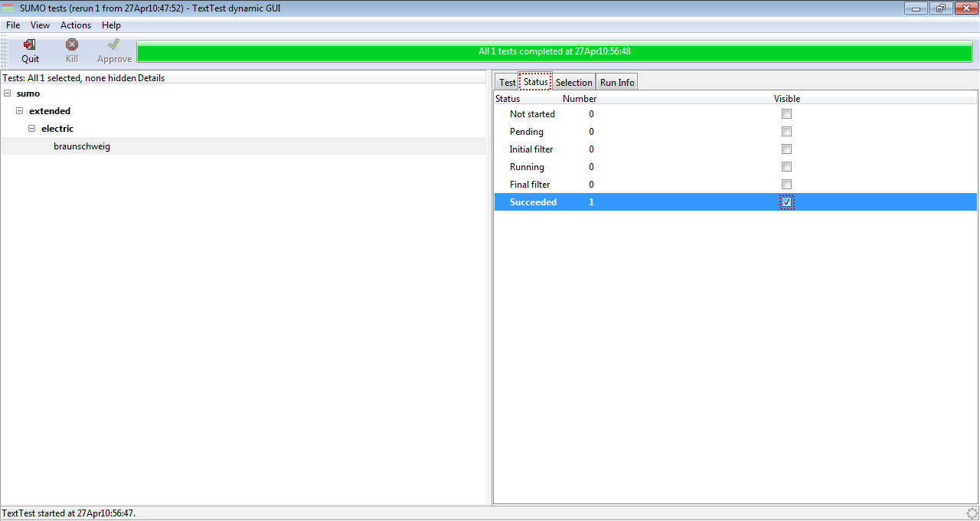This screenshot has height=521, width=980.
Task: Click the Number column header
Action: click(580, 99)
